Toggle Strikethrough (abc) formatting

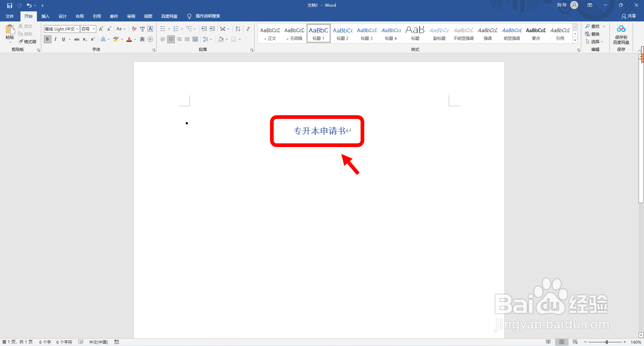pos(77,39)
